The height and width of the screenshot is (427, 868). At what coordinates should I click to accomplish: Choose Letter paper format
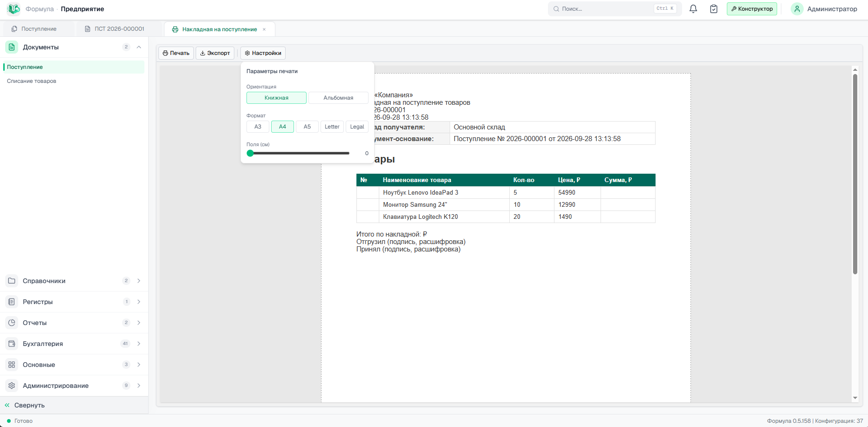pyautogui.click(x=332, y=127)
